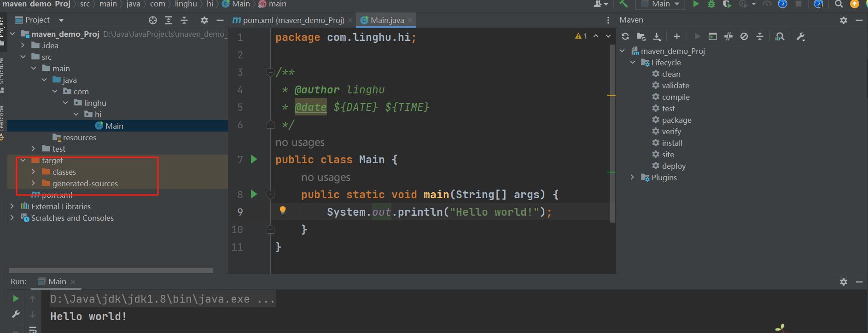868x333 pixels.
Task: Expand All icon in Project panel header
Action: click(x=169, y=20)
